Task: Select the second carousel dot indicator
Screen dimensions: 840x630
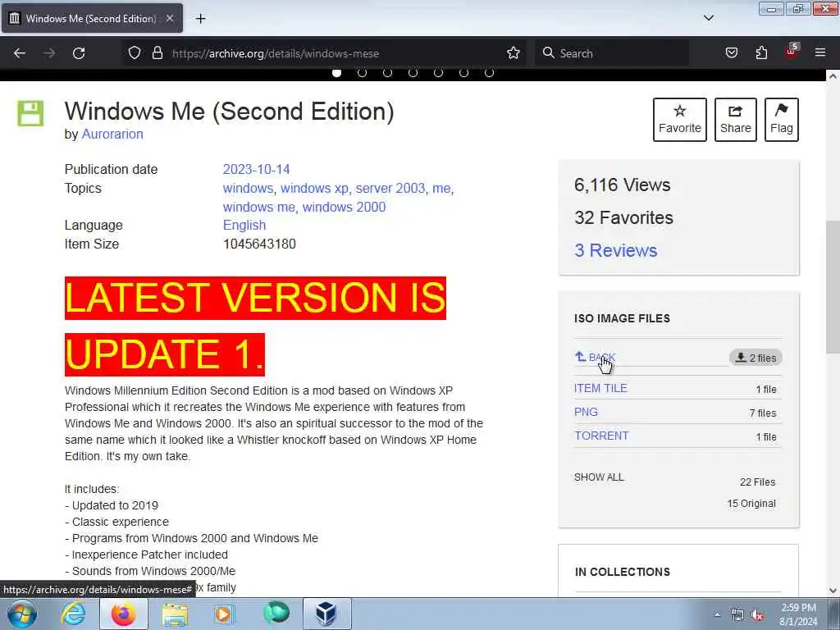Action: [362, 72]
